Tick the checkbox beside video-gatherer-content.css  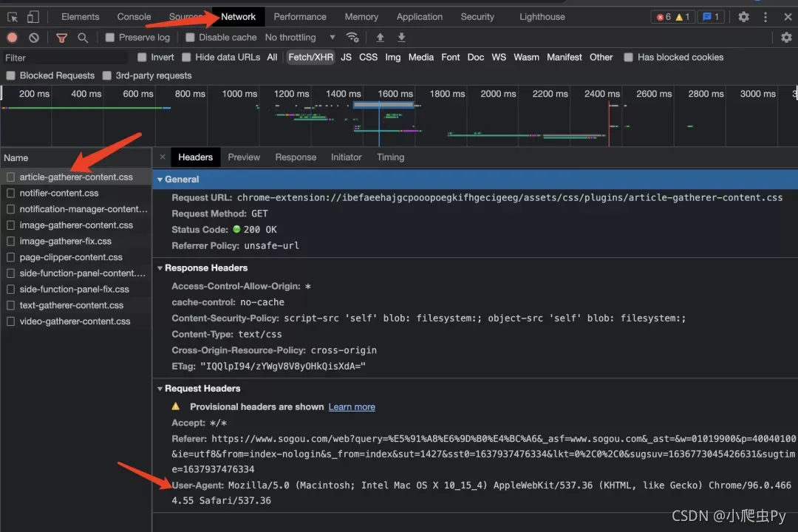[x=10, y=321]
